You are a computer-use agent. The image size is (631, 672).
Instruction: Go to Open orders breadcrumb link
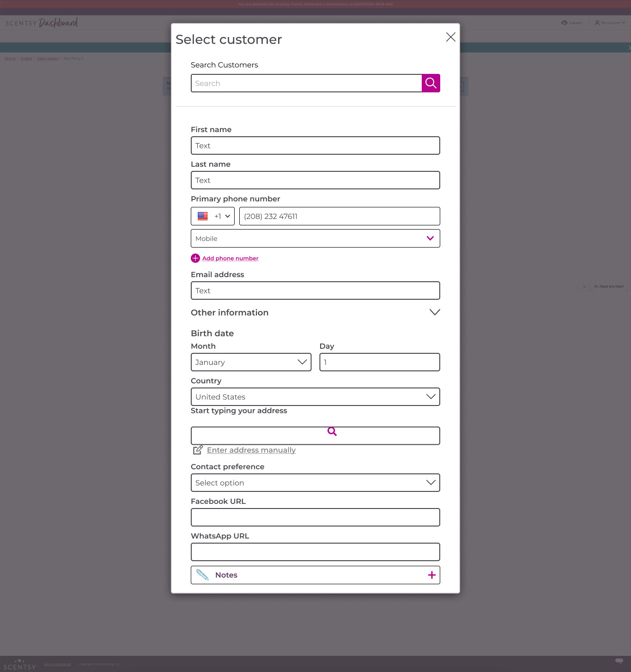click(x=48, y=59)
